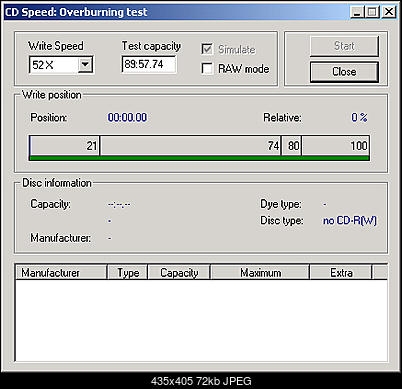The height and width of the screenshot is (389, 402).
Task: Click the empty results list area
Action: [201, 320]
